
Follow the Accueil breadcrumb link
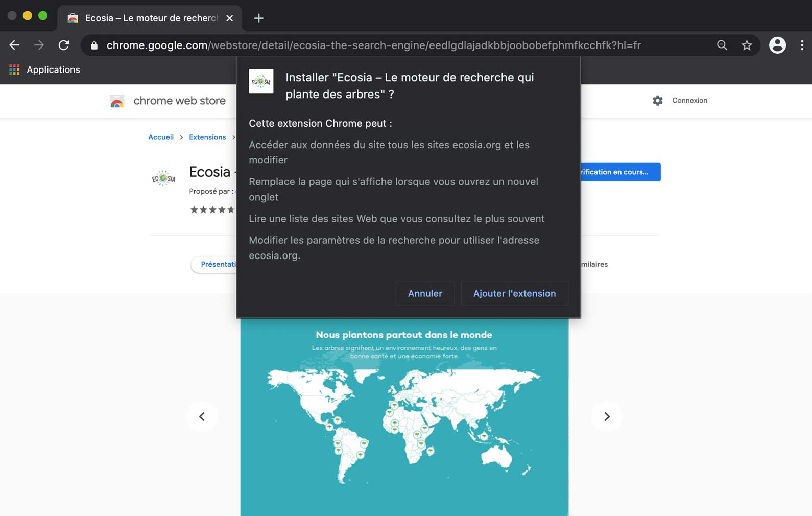pos(161,137)
